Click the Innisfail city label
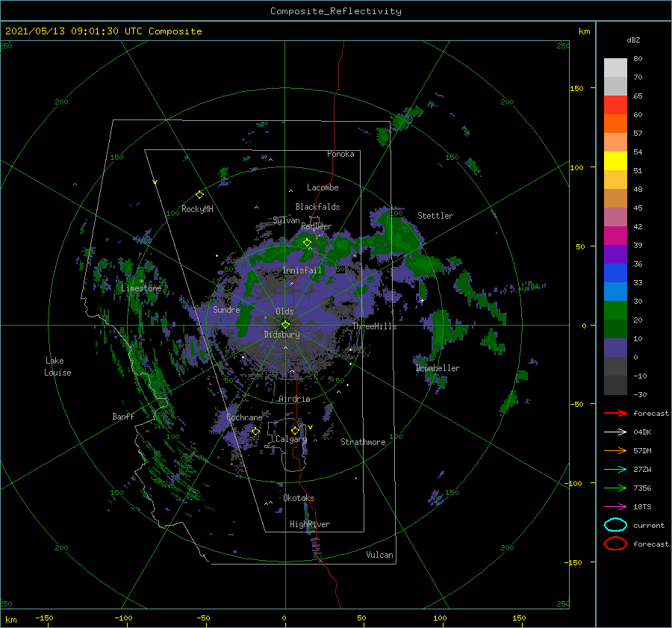The height and width of the screenshot is (628, 672). pos(302,270)
